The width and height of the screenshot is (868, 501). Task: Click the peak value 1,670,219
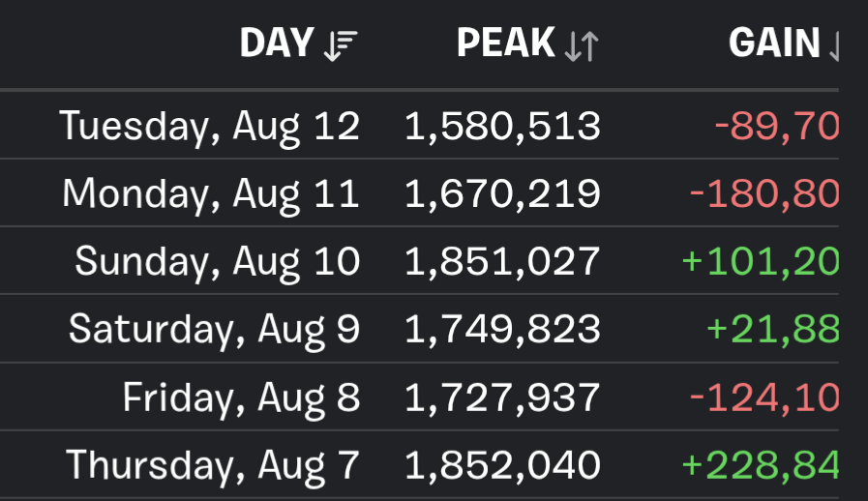[502, 193]
